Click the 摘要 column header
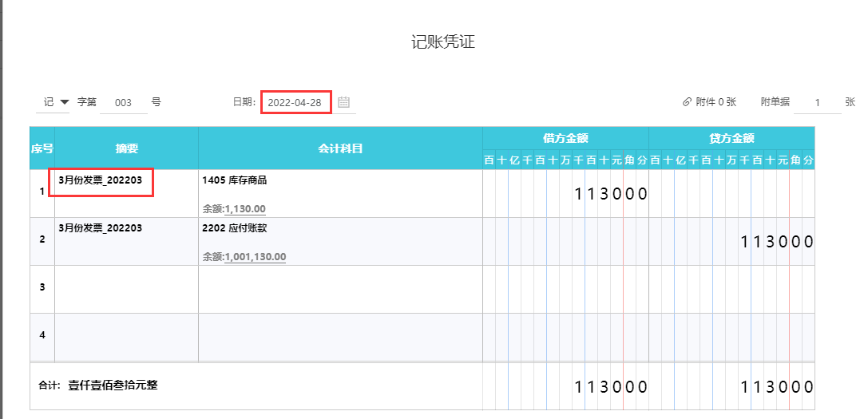This screenshot has width=868, height=419. [x=126, y=148]
